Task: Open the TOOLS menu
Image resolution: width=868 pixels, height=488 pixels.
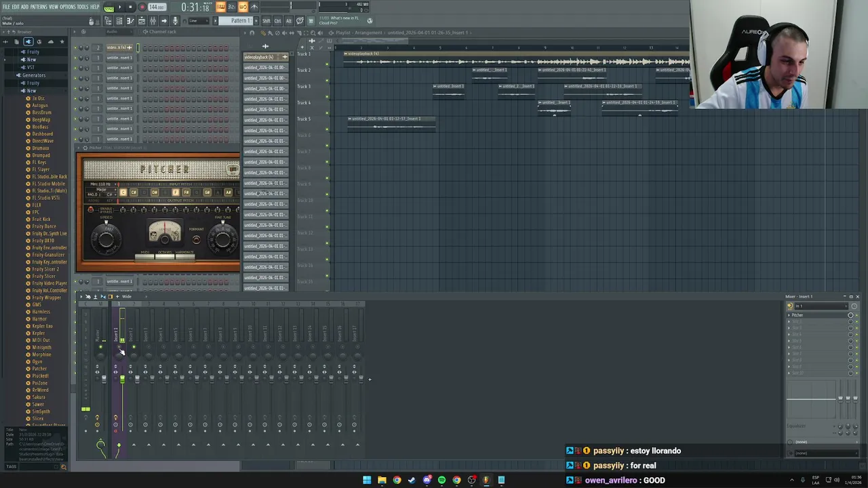Action: click(82, 7)
